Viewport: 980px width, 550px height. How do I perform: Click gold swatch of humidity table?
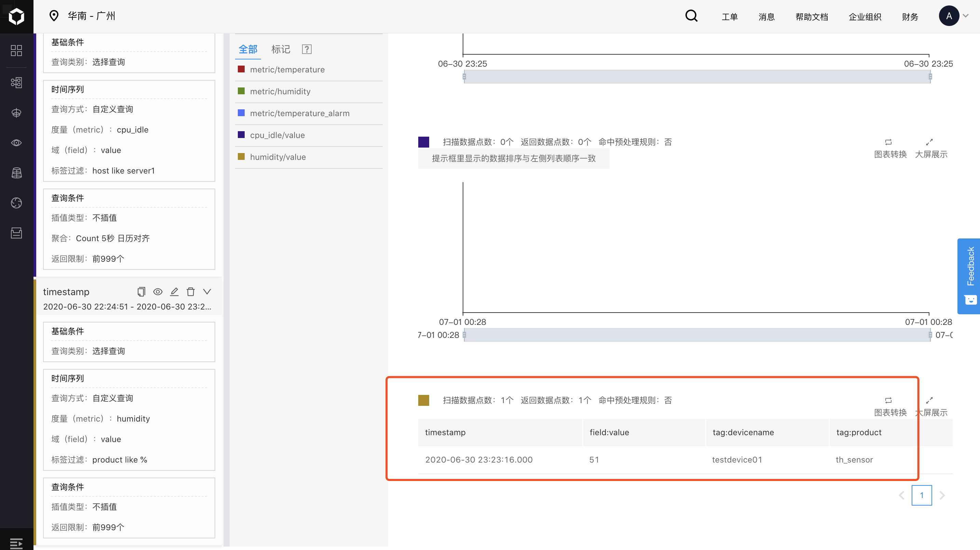click(423, 400)
